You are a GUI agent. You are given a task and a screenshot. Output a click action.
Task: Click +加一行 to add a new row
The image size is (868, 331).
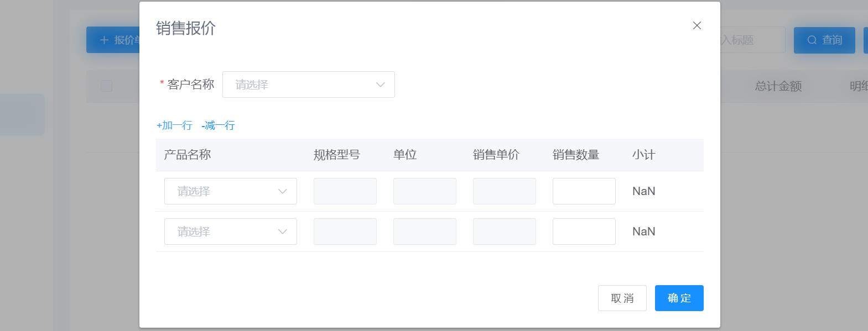point(174,125)
